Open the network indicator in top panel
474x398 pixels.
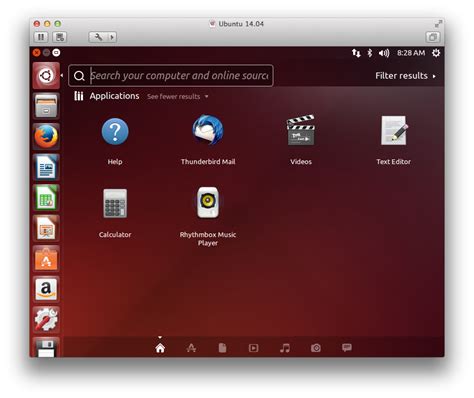[356, 53]
